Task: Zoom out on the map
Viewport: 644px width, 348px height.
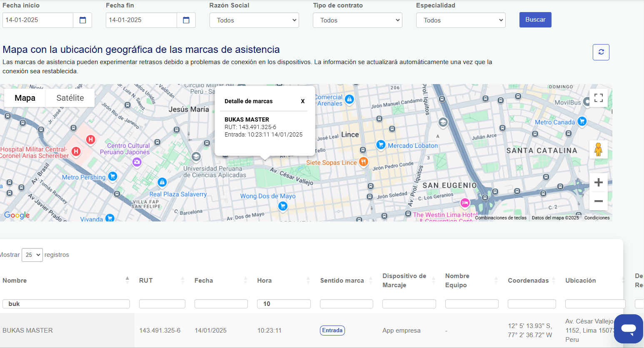Action: pos(598,201)
